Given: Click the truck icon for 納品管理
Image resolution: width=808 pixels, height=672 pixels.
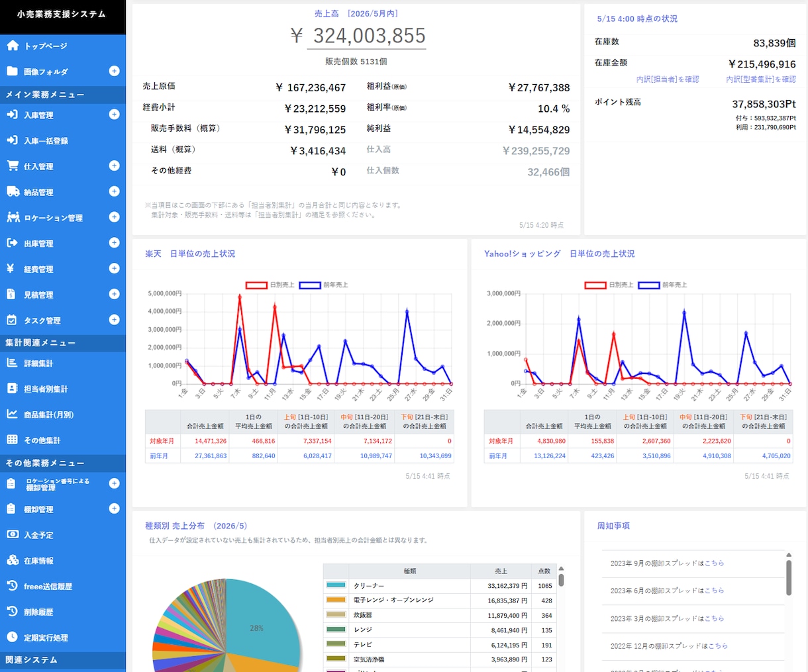Looking at the screenshot, I should pos(13,192).
